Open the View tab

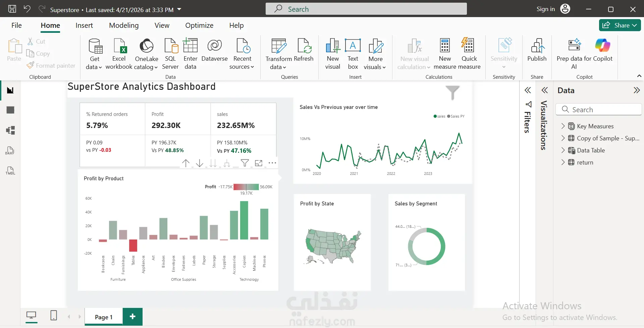(x=162, y=25)
